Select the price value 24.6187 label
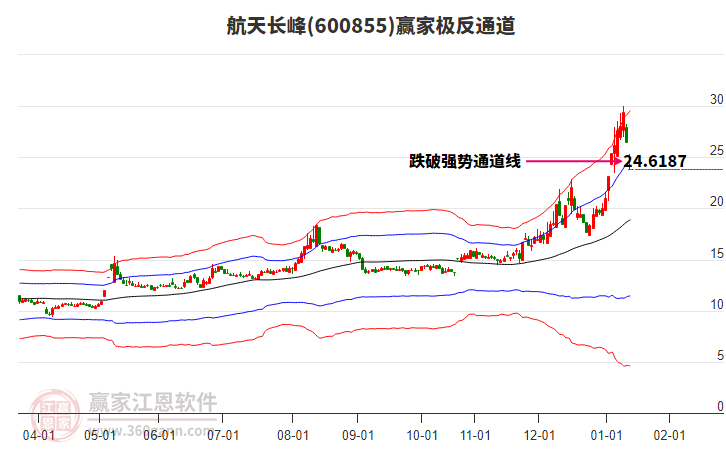 [655, 161]
